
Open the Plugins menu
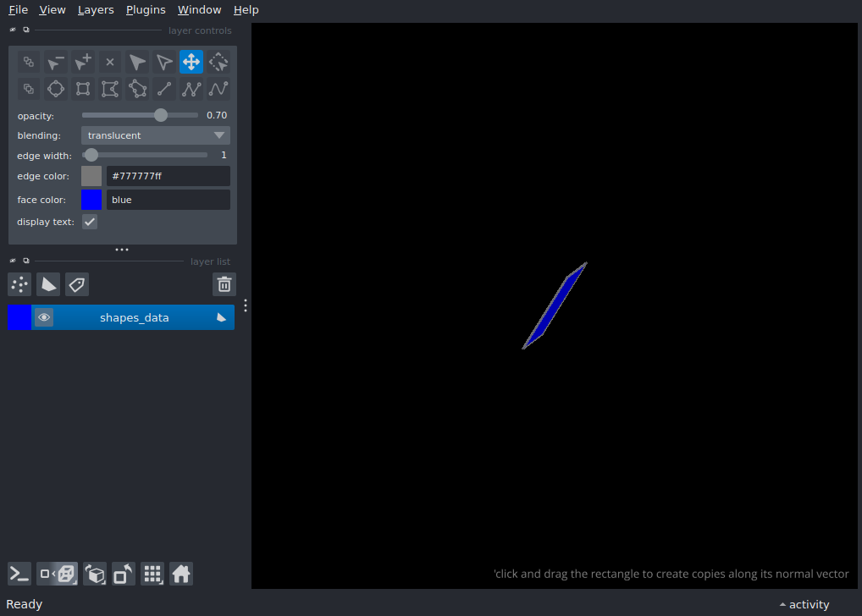point(145,9)
